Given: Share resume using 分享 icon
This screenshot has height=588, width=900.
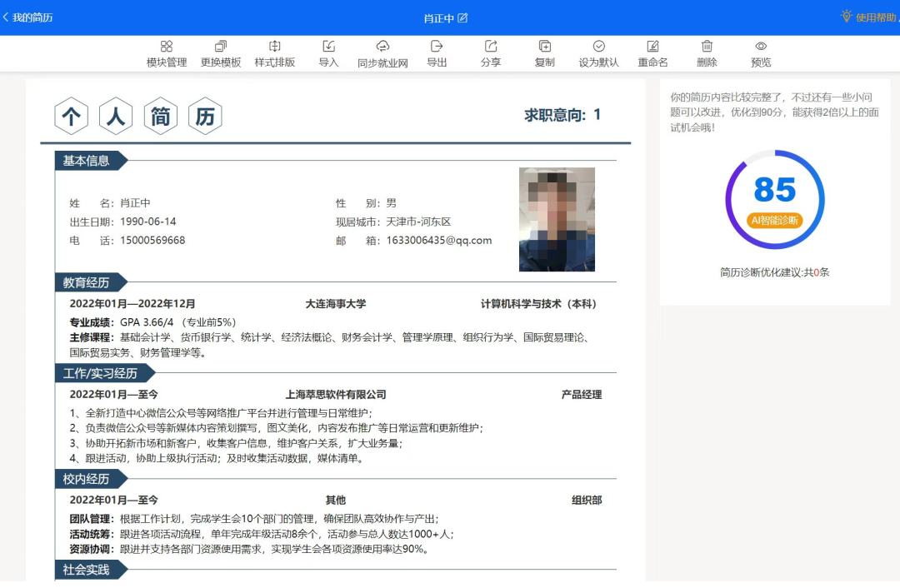Looking at the screenshot, I should coord(491,47).
